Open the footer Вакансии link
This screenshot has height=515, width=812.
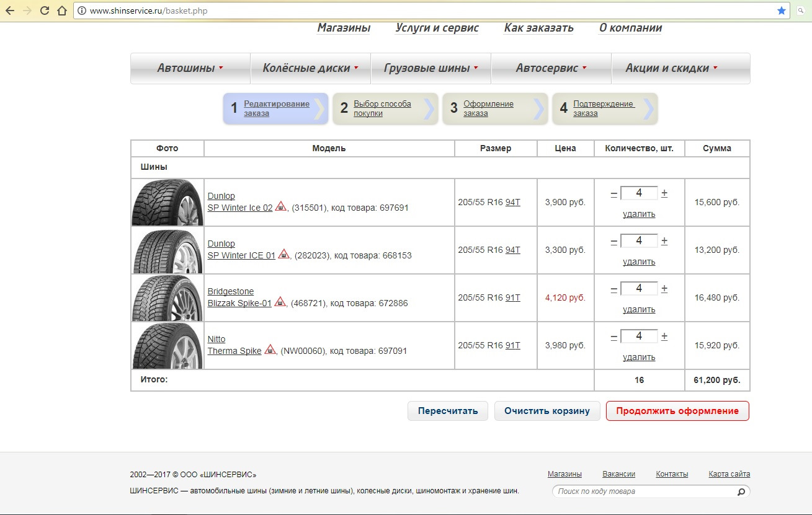coord(618,474)
